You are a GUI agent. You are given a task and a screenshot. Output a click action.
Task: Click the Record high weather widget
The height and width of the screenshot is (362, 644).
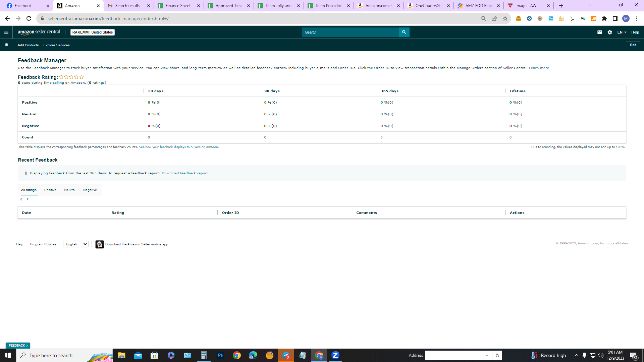pyautogui.click(x=549, y=355)
